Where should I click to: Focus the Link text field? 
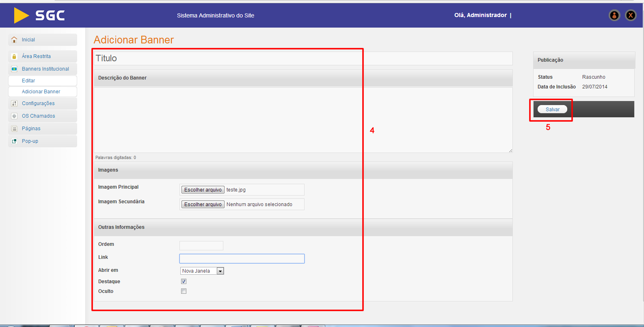242,258
